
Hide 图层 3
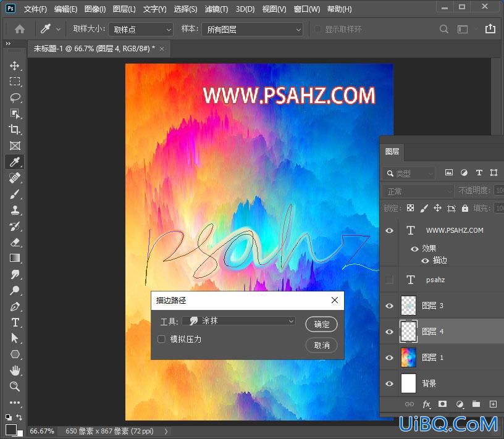coord(389,306)
